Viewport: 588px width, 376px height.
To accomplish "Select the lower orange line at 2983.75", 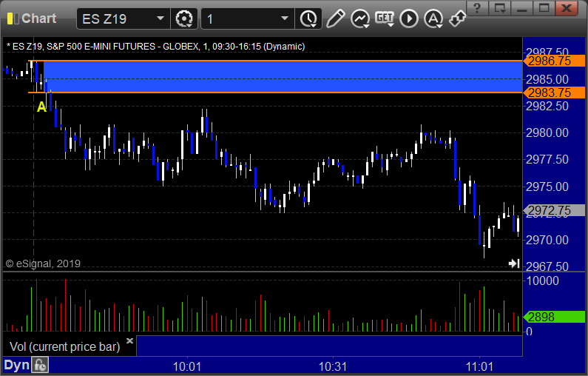I will [275, 93].
